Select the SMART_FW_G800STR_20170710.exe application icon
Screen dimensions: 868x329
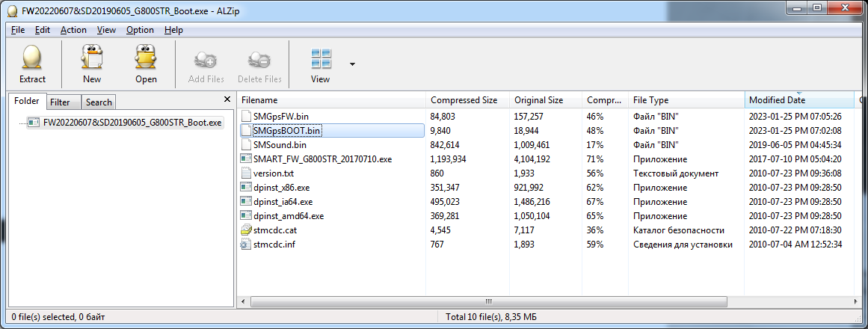(x=246, y=159)
